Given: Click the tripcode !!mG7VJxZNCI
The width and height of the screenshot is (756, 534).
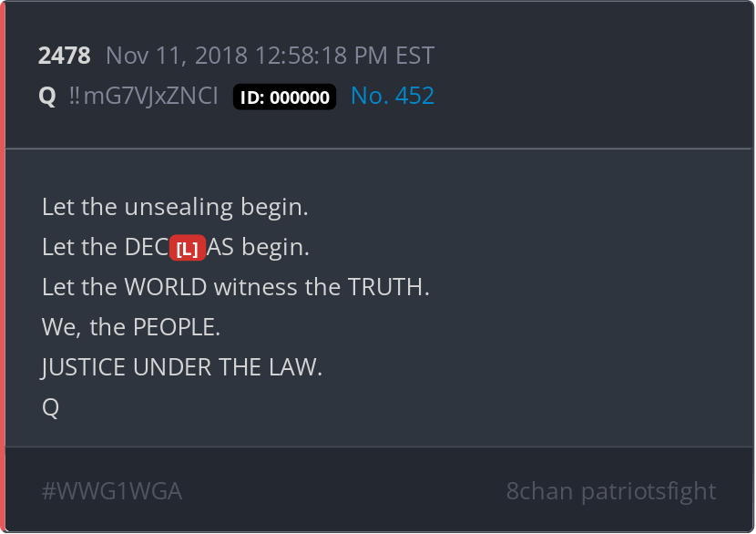Looking at the screenshot, I should pos(143,96).
